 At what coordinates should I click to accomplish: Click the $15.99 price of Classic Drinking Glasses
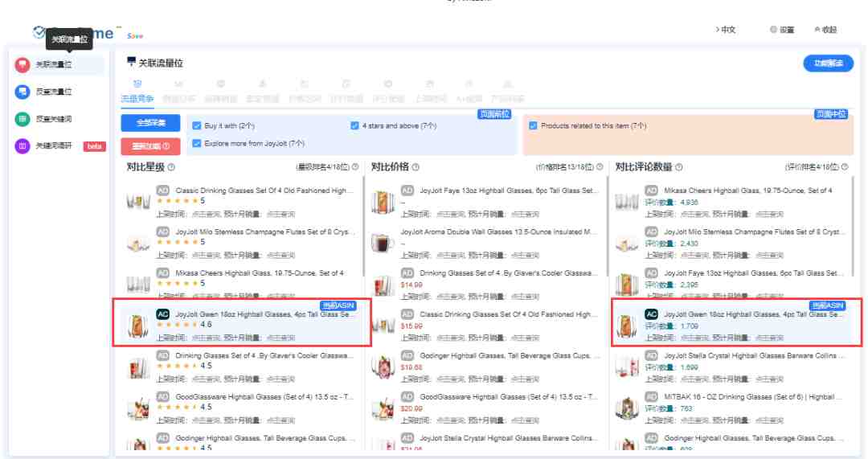(x=411, y=326)
